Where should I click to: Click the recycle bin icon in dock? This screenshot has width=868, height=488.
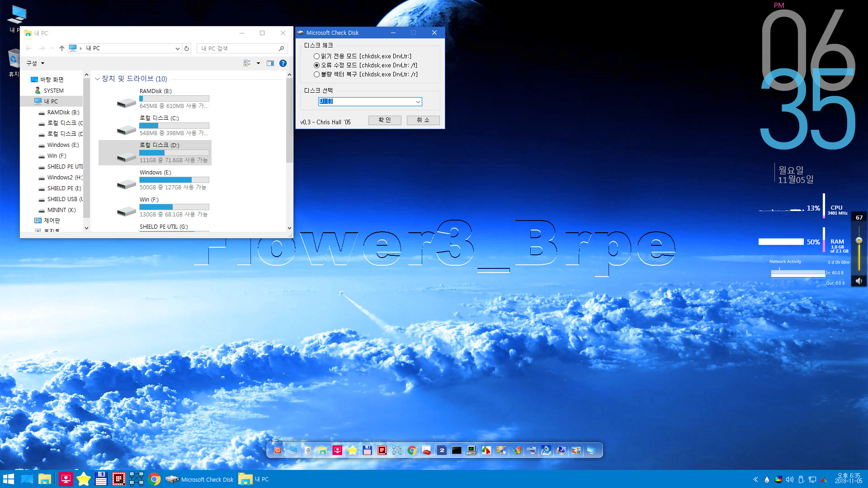pos(308,450)
